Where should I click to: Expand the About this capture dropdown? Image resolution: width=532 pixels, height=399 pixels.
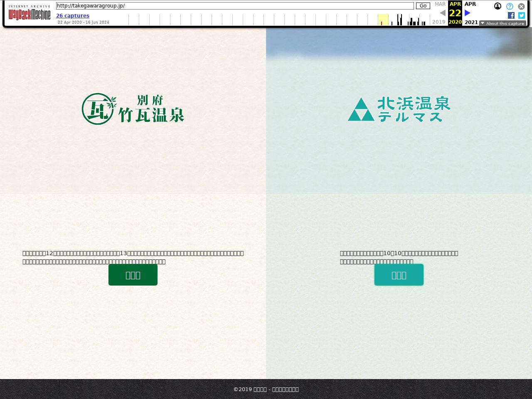click(x=502, y=23)
